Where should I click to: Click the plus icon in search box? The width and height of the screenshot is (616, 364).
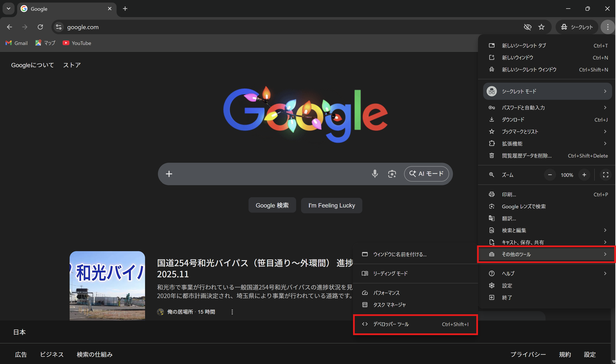click(169, 174)
